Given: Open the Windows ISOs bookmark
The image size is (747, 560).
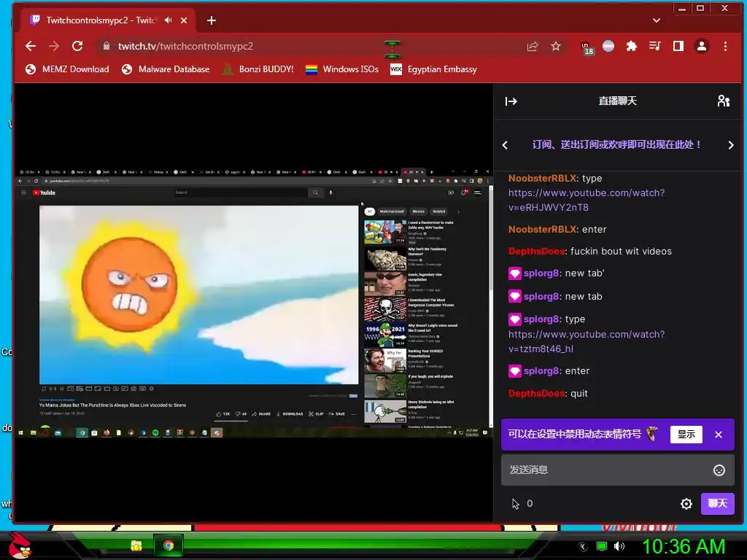Looking at the screenshot, I should point(342,69).
